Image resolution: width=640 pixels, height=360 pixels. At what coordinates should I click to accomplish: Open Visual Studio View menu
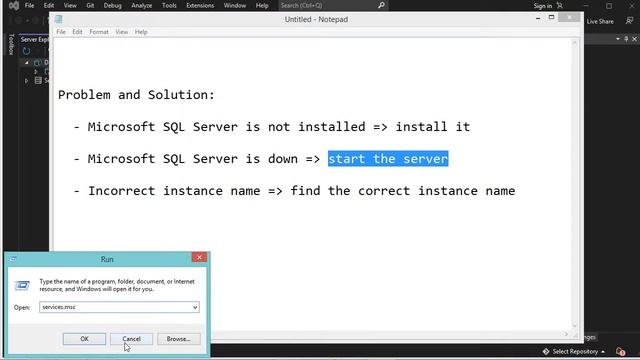[70, 6]
